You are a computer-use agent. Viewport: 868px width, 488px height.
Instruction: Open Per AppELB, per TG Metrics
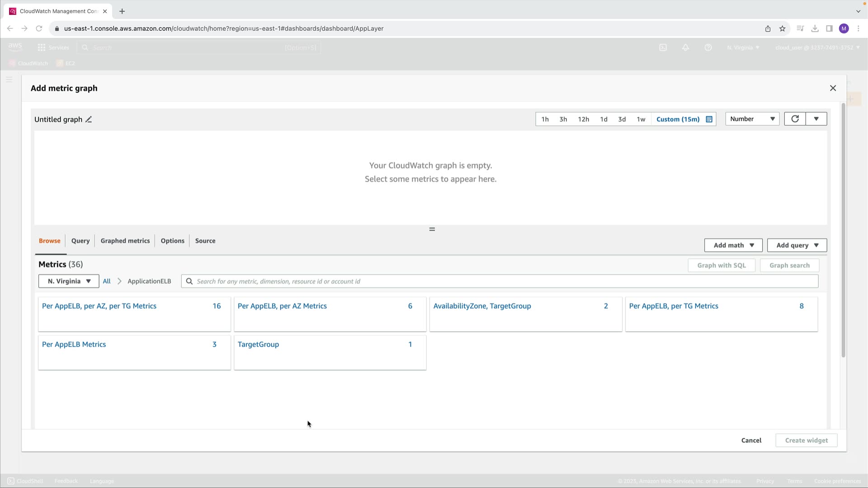pyautogui.click(x=673, y=306)
